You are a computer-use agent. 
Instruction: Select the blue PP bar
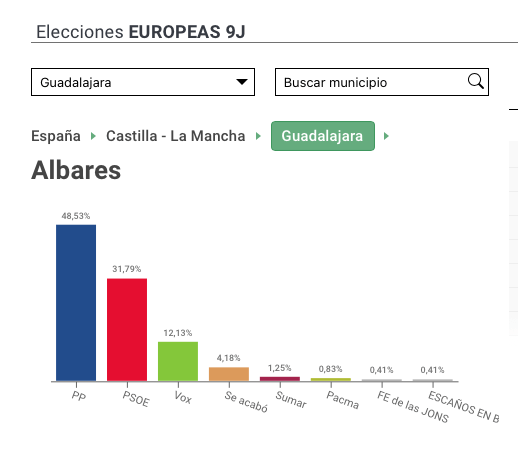point(76,303)
